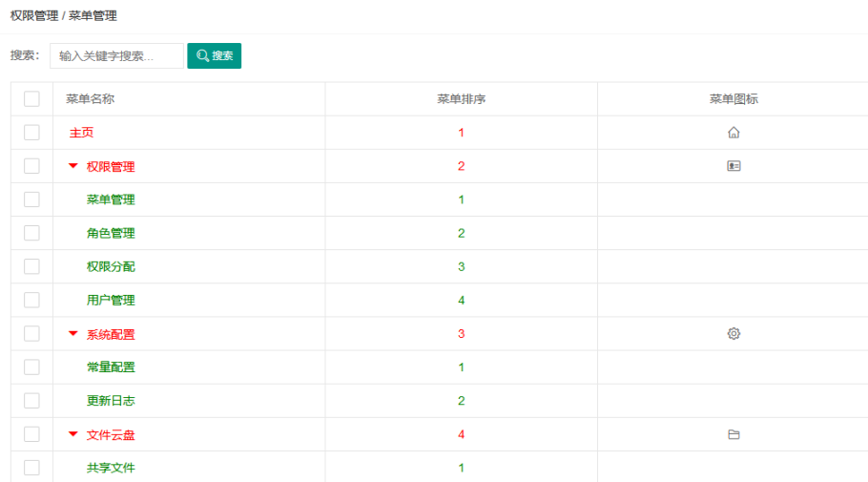Collapse the 文件云盘 tree node arrow

click(73, 433)
